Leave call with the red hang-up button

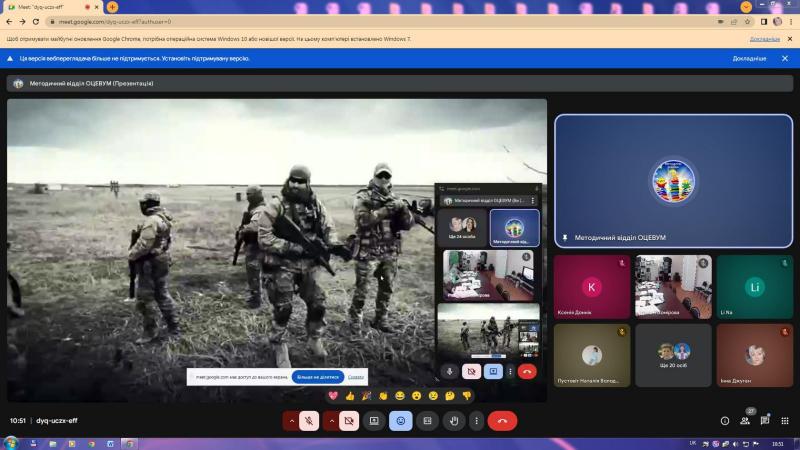point(502,421)
